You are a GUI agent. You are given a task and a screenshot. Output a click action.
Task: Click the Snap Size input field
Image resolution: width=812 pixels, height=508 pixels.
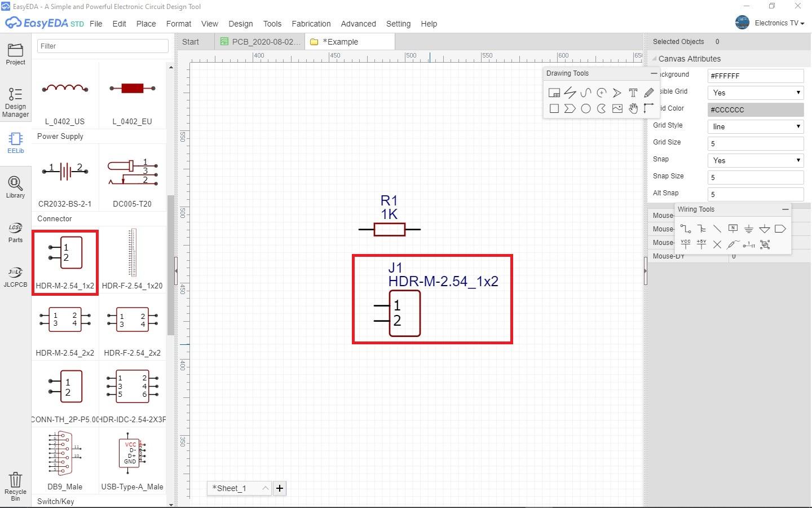756,177
